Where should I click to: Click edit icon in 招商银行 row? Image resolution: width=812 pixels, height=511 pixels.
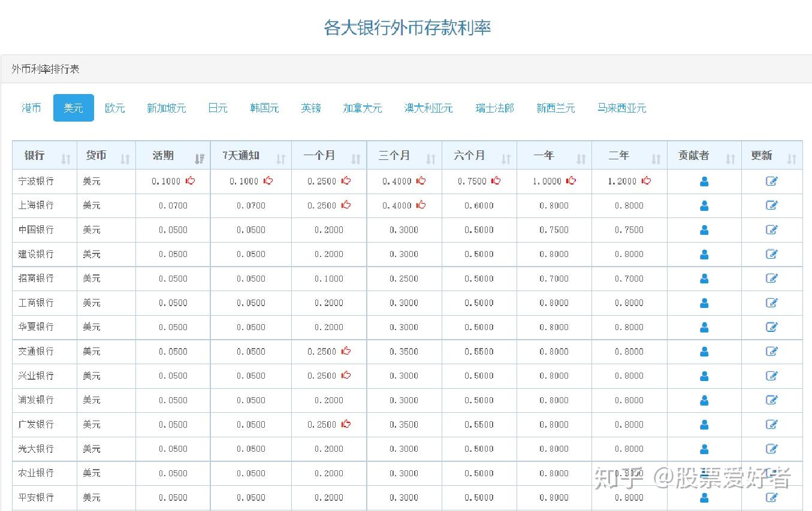[772, 279]
